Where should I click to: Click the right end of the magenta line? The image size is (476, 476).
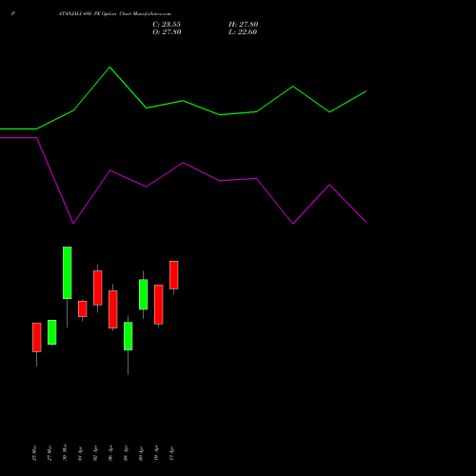click(367, 222)
